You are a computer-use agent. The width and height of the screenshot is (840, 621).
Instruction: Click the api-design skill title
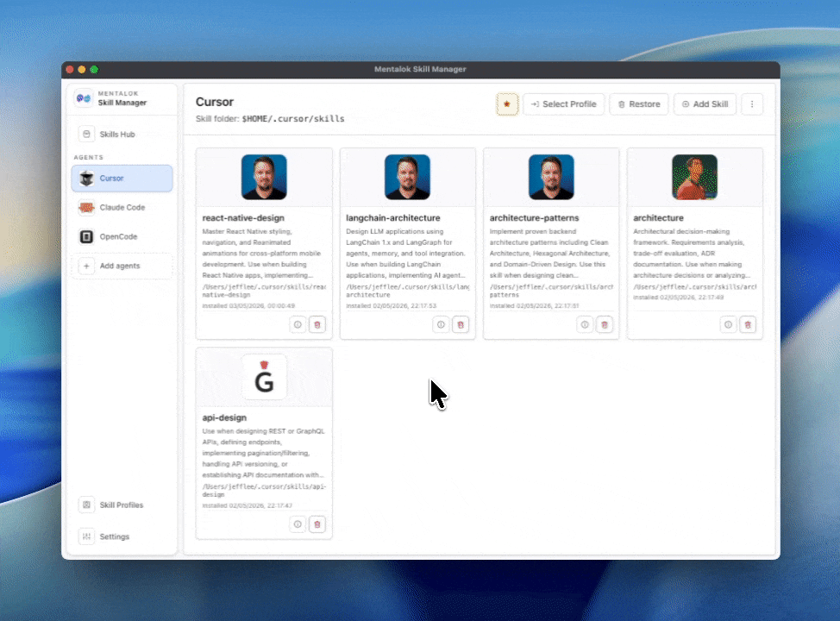[x=224, y=417]
